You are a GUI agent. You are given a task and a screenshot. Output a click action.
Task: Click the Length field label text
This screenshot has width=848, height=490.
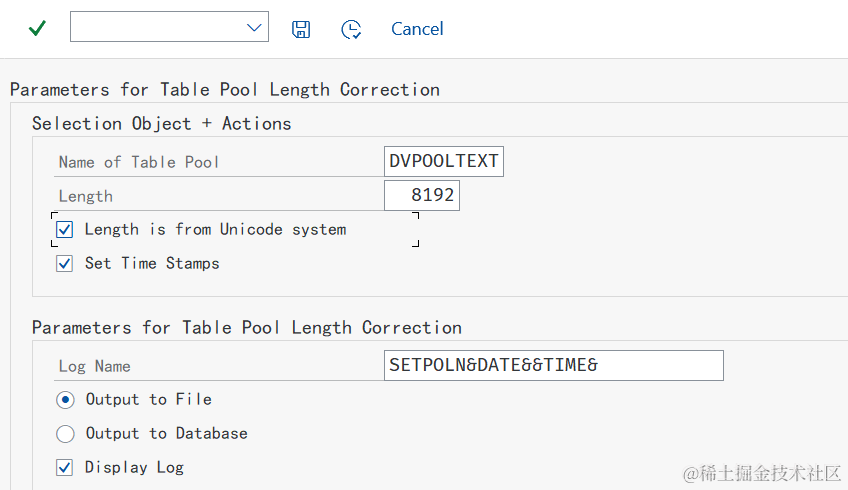85,196
